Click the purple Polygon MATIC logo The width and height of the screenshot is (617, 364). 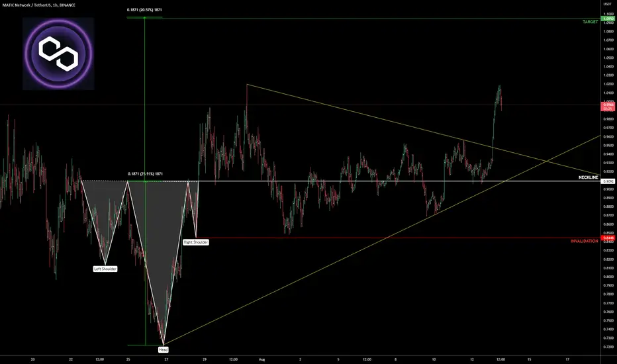(x=58, y=54)
